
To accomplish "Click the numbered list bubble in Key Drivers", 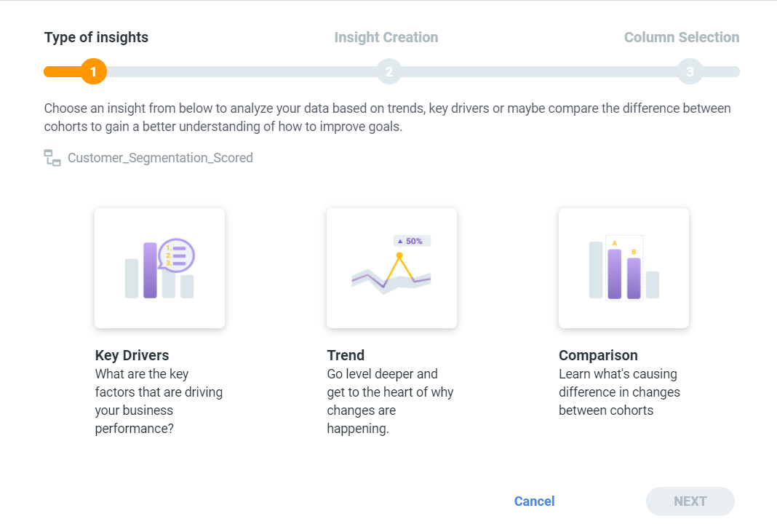I will coord(176,255).
